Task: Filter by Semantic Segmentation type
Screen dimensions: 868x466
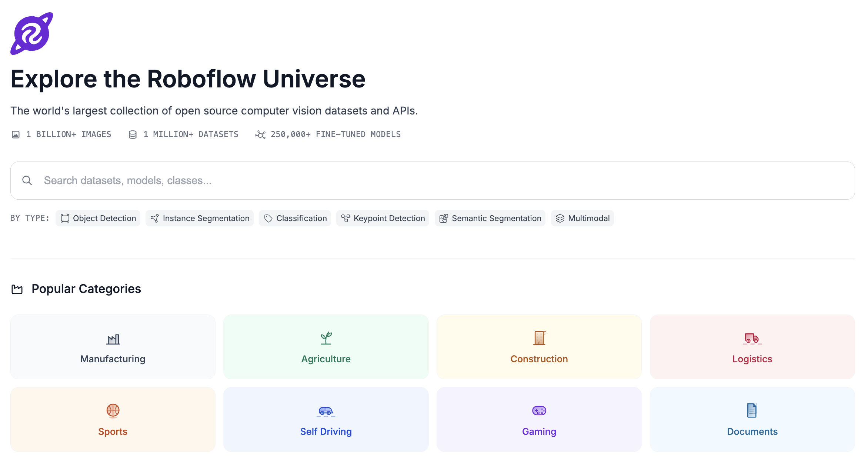Action: 490,219
